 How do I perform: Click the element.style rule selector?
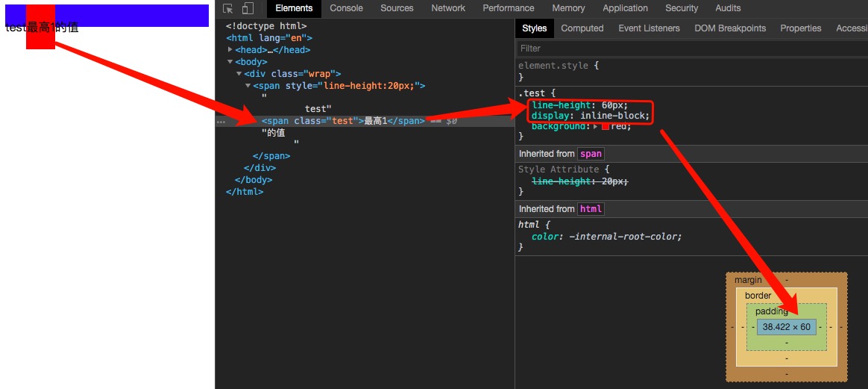point(553,66)
